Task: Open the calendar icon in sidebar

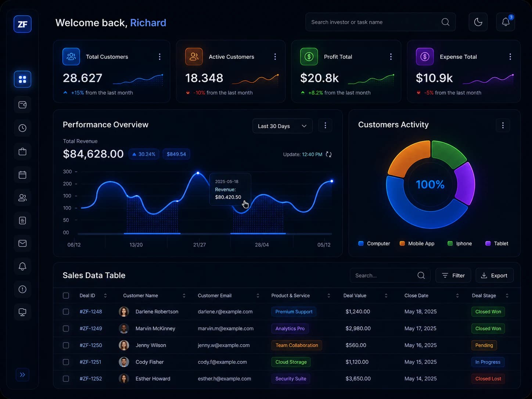Action: click(22, 175)
